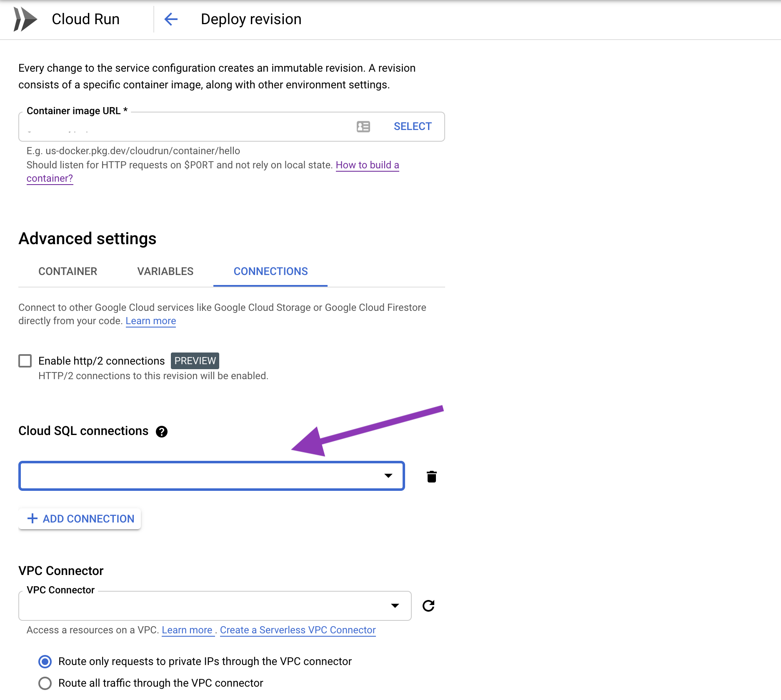Select route all traffic through VPC
The width and height of the screenshot is (781, 700).
click(x=45, y=683)
